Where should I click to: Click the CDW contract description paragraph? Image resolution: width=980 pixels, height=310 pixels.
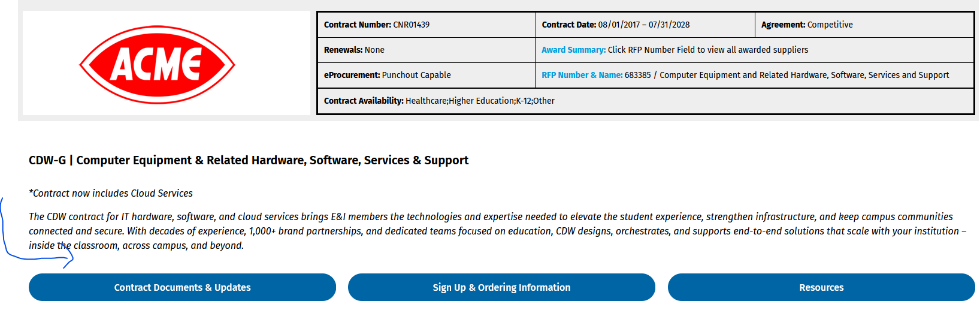pyautogui.click(x=497, y=231)
